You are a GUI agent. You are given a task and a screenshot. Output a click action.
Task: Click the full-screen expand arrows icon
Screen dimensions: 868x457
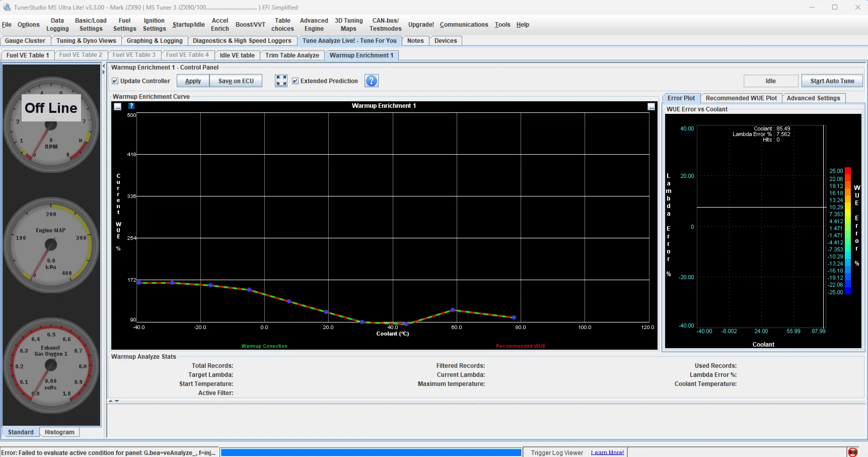tap(281, 81)
